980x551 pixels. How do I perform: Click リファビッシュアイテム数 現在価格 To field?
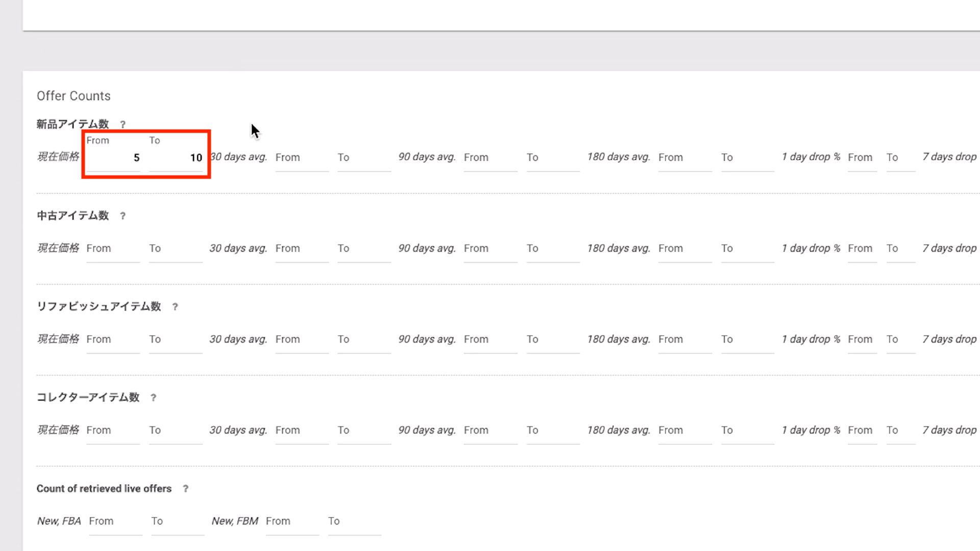(176, 340)
